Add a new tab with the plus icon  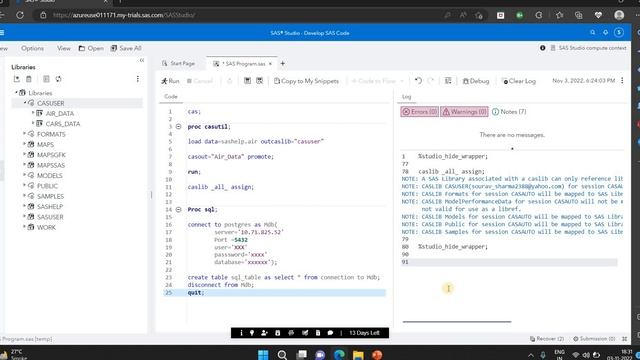click(x=282, y=63)
